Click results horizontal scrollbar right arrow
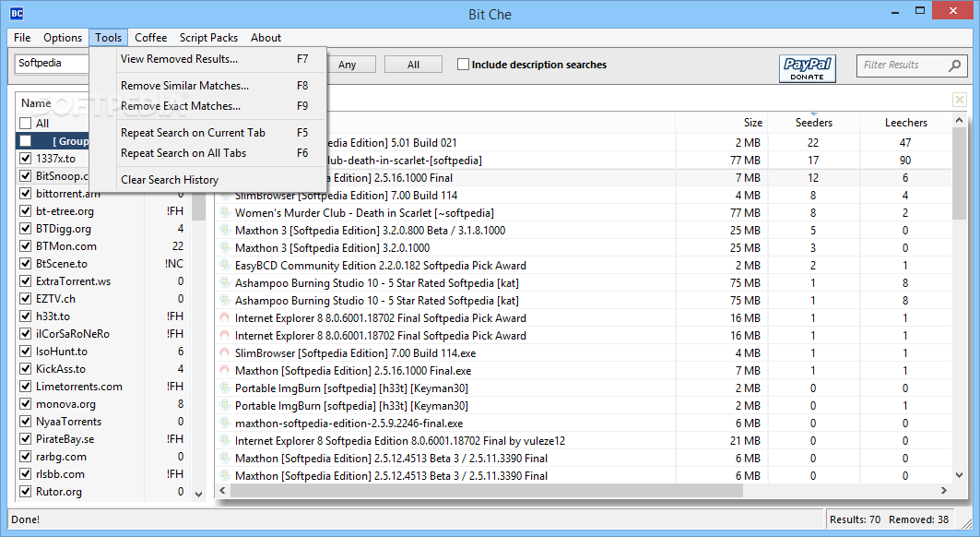The height and width of the screenshot is (537, 980). [944, 491]
